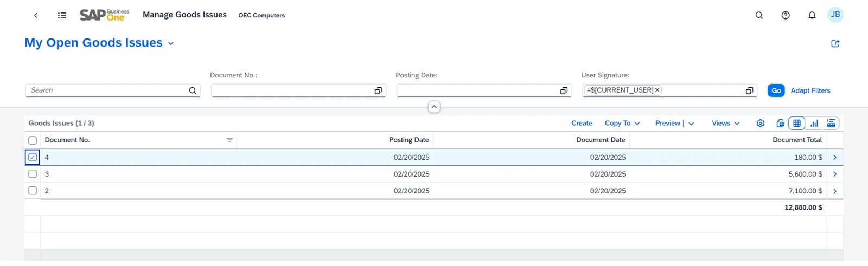Screen dimensions: 868x266
Task: Toggle the select-all rows checkbox
Action: point(33,140)
